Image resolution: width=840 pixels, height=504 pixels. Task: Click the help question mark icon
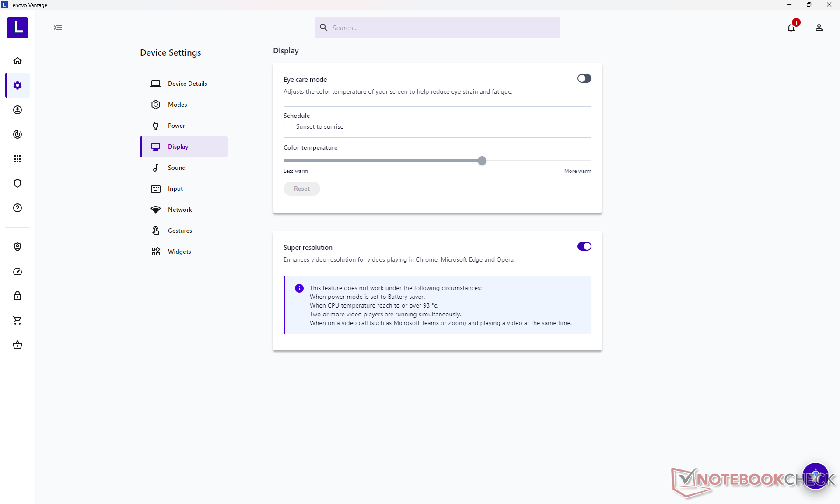(x=17, y=208)
